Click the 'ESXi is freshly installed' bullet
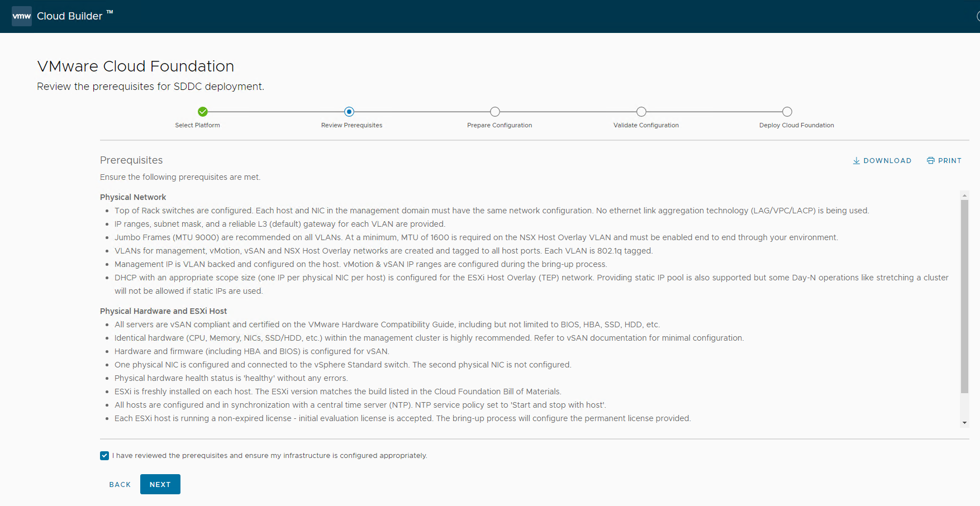 pyautogui.click(x=338, y=392)
